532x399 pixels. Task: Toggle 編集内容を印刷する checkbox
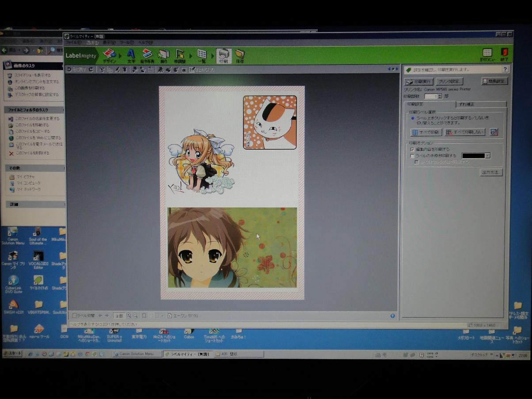[412, 149]
